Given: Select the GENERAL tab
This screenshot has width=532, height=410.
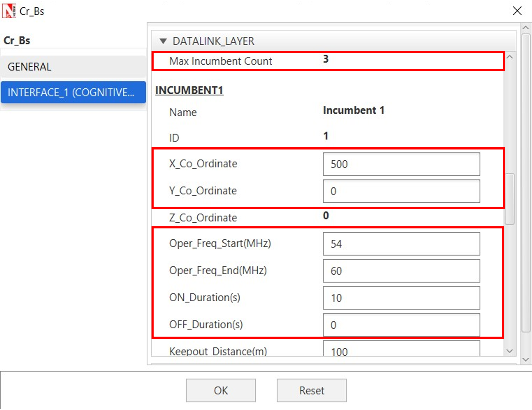Looking at the screenshot, I should pyautogui.click(x=73, y=66).
